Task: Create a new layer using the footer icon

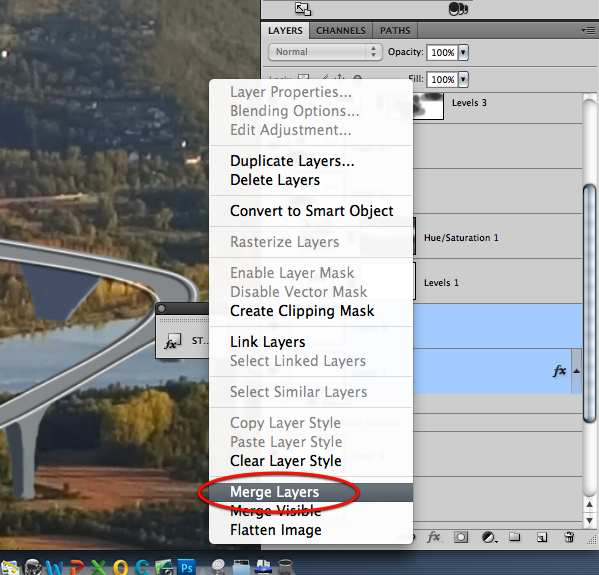Action: [542, 538]
